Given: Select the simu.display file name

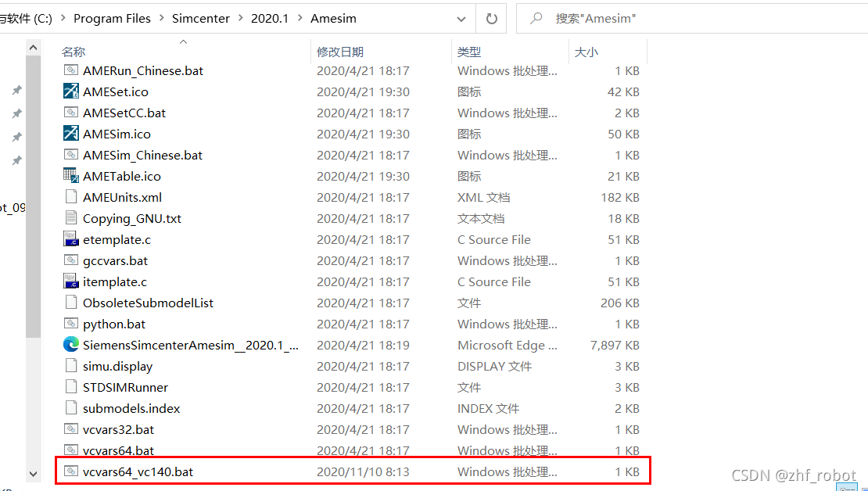Looking at the screenshot, I should click(x=117, y=367).
